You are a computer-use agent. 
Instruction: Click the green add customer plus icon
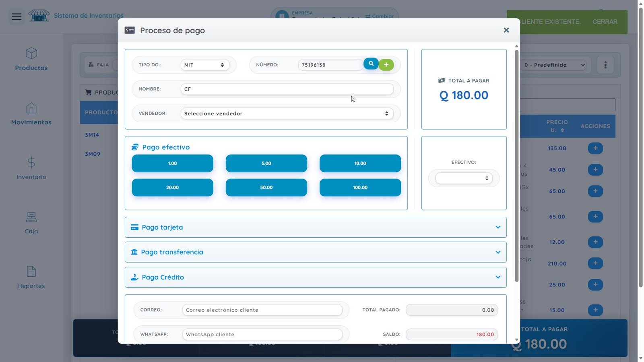pyautogui.click(x=386, y=65)
